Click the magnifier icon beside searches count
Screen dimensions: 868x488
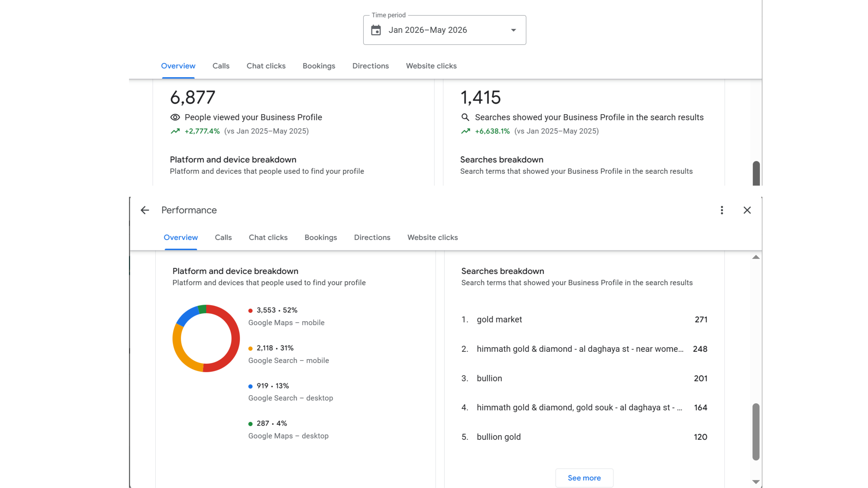(465, 117)
